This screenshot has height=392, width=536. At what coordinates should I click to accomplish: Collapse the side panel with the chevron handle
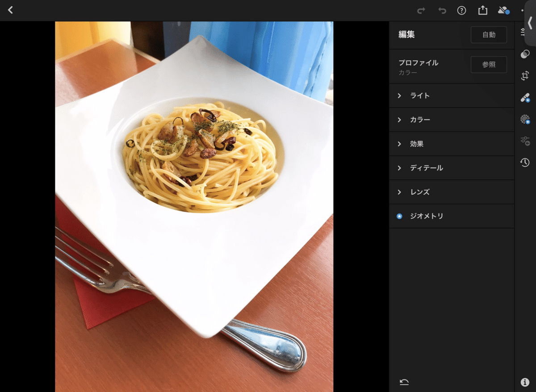pos(530,23)
